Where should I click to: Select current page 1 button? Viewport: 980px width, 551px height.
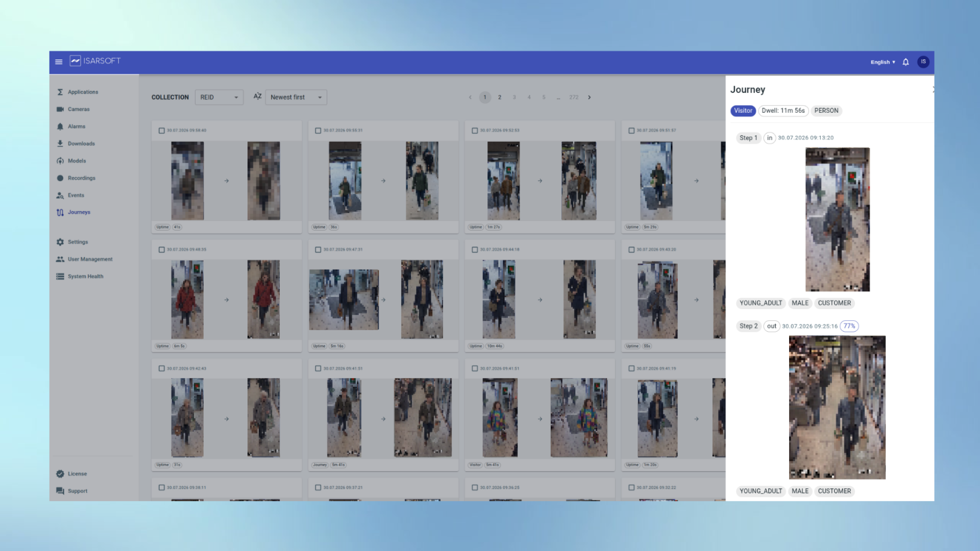(x=485, y=97)
